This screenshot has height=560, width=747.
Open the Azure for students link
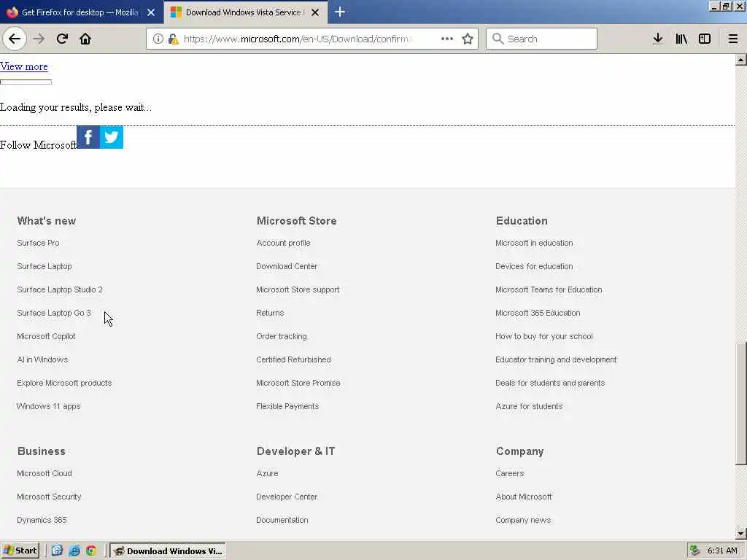[x=530, y=406]
